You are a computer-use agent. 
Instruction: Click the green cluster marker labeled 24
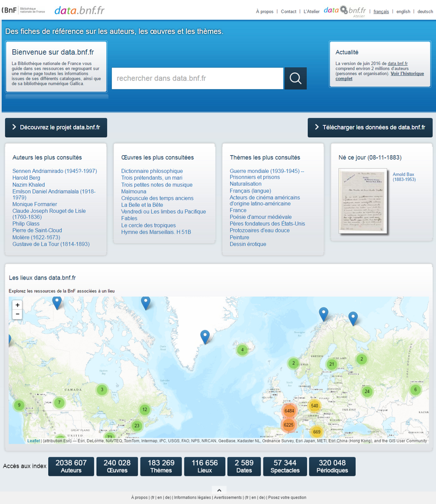click(367, 391)
